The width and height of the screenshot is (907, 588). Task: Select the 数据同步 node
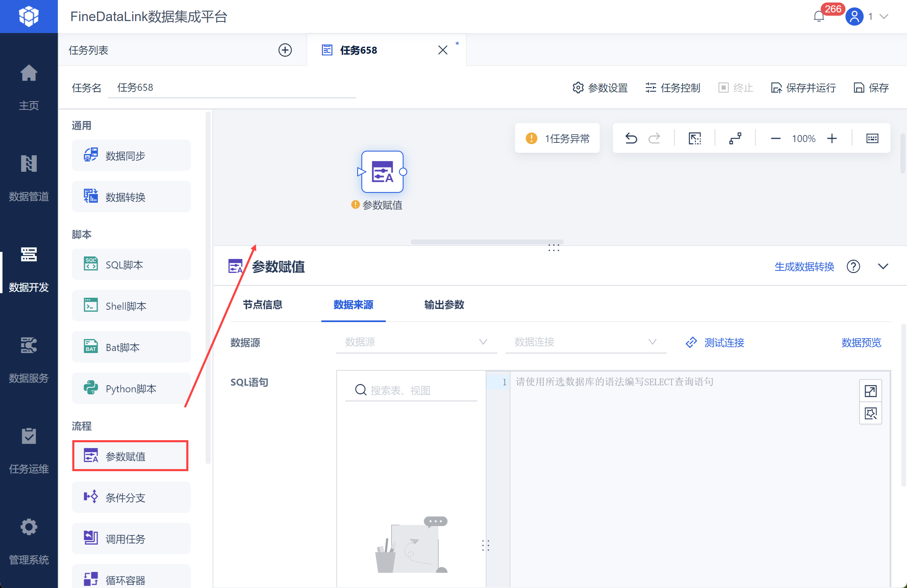(x=131, y=156)
